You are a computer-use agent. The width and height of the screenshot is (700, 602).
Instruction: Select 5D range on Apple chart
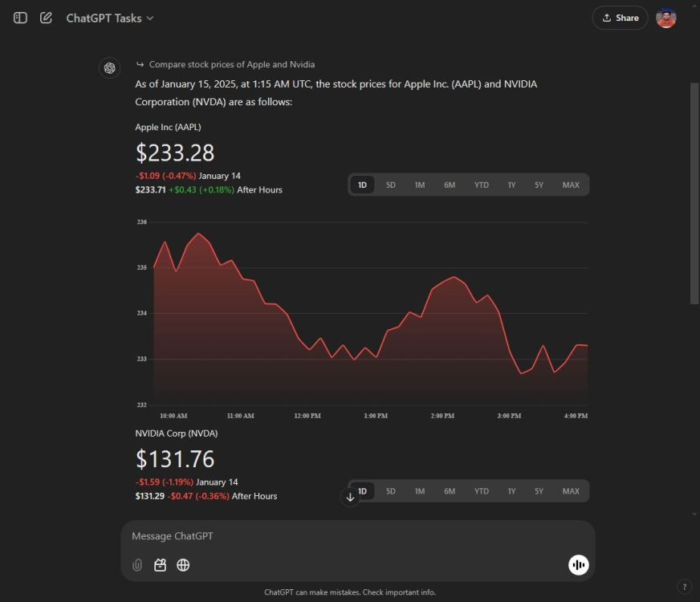(x=391, y=185)
